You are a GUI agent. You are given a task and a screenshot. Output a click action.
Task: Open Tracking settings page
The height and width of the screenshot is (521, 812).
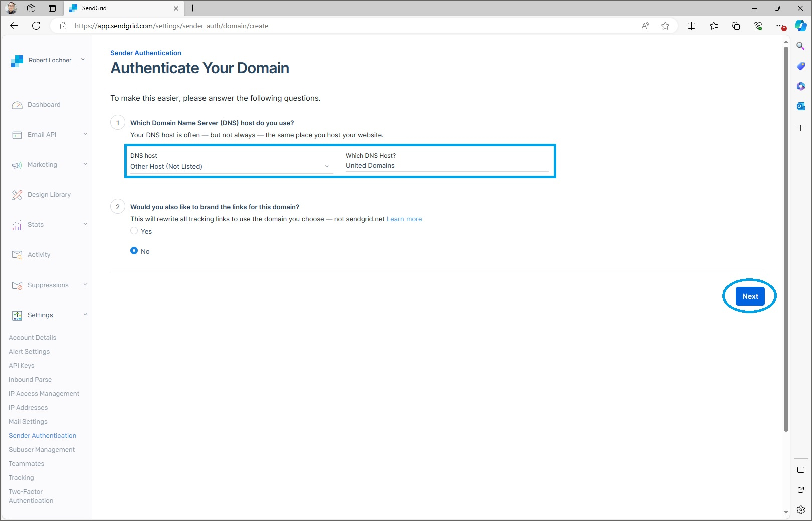[x=21, y=478]
